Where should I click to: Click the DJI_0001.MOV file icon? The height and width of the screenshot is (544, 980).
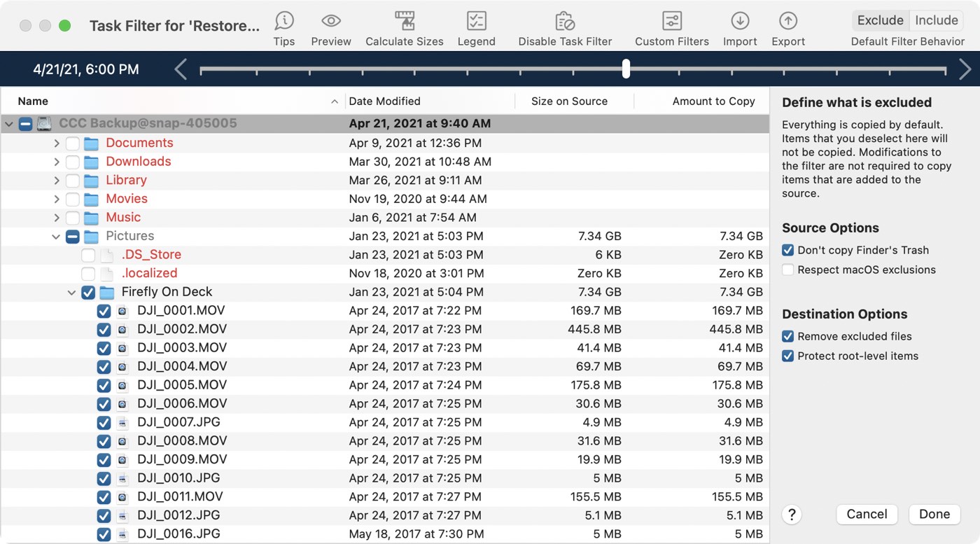[122, 311]
